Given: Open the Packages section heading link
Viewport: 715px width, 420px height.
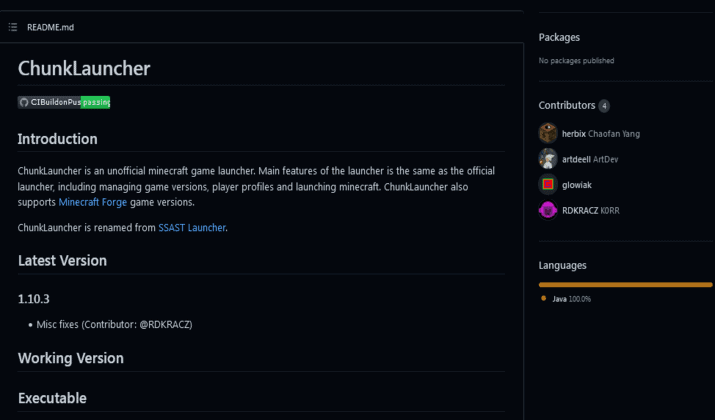Looking at the screenshot, I should (559, 37).
